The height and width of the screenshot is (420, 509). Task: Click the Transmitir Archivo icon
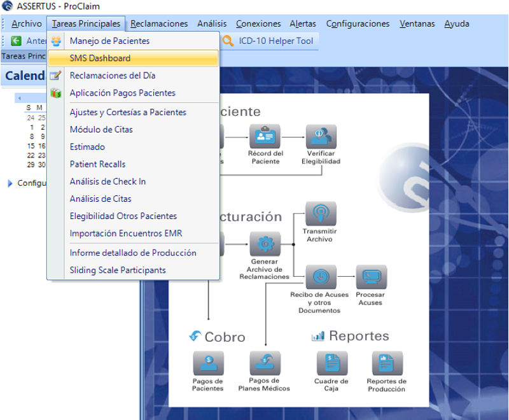pyautogui.click(x=321, y=214)
